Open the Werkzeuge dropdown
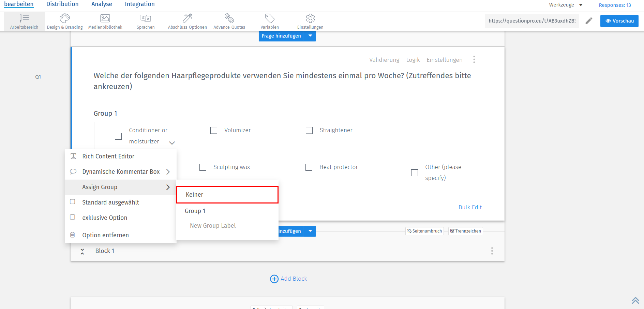Image resolution: width=644 pixels, height=309 pixels. (x=566, y=5)
